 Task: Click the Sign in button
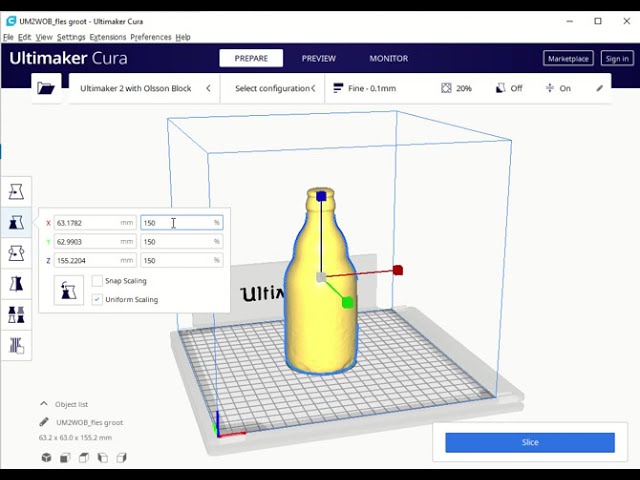point(617,58)
